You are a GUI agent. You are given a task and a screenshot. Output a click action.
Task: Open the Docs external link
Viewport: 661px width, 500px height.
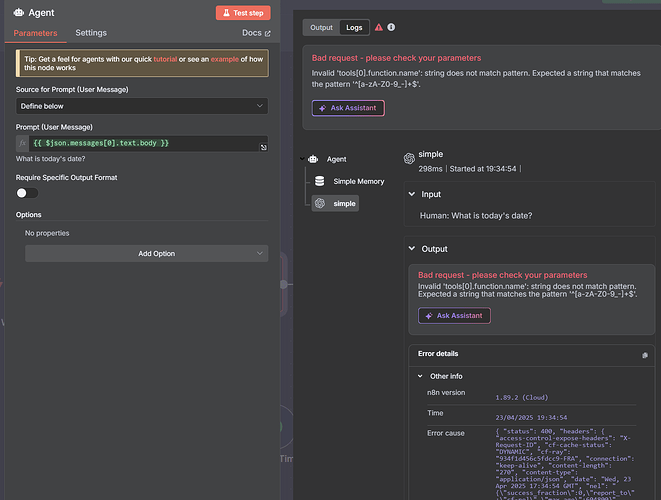click(x=256, y=33)
